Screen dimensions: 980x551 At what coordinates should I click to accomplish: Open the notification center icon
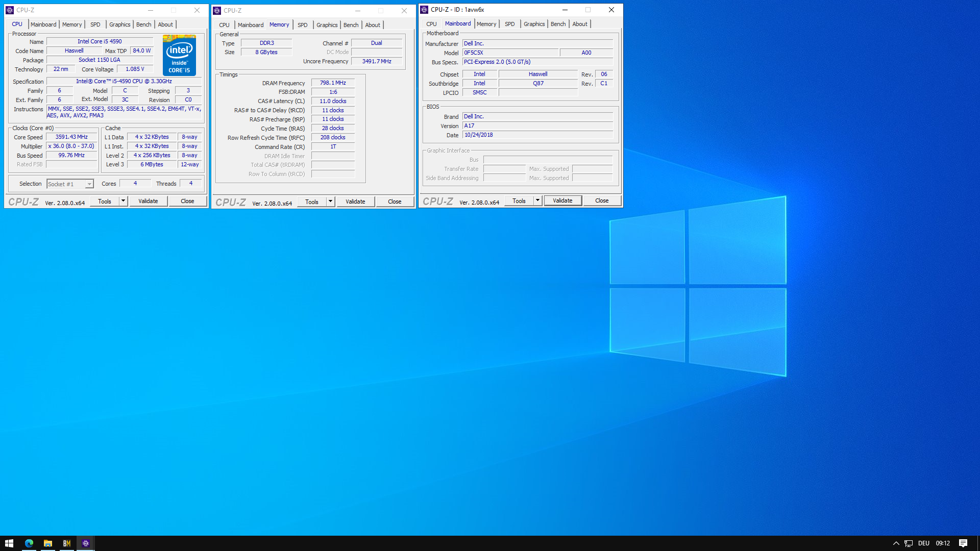pos(963,543)
